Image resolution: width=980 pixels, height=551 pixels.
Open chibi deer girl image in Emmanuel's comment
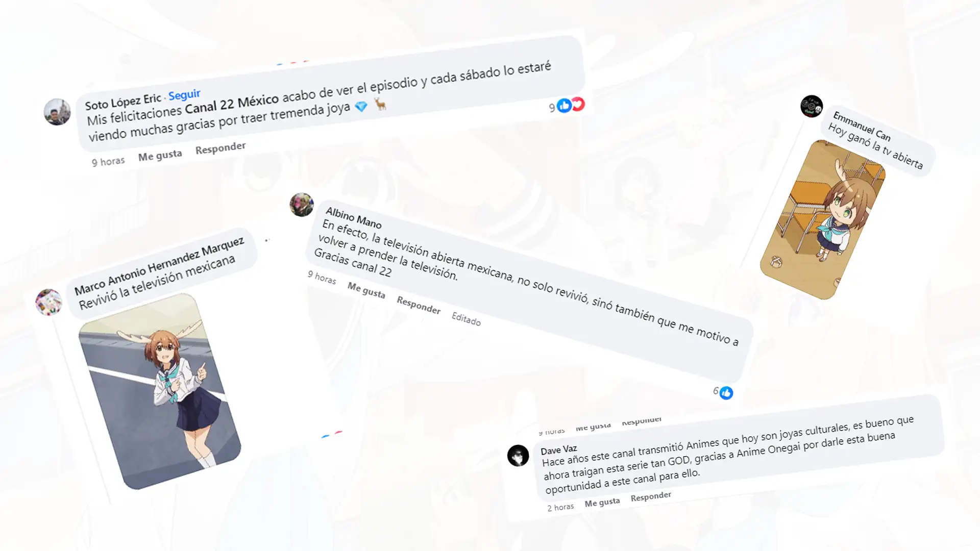(823, 219)
